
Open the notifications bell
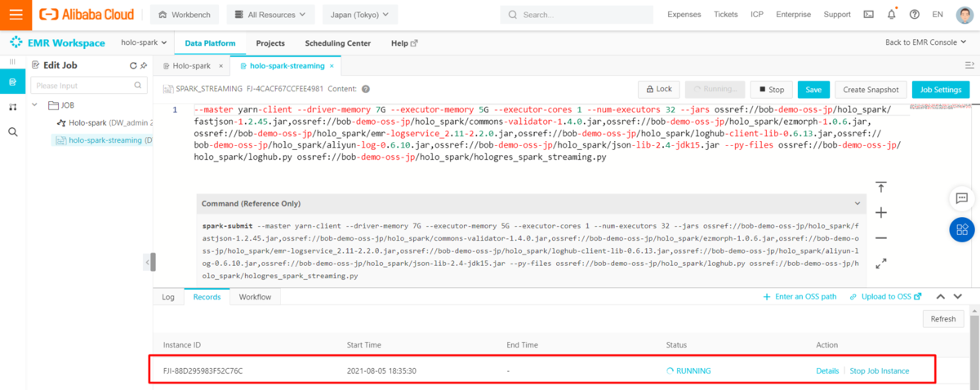coord(891,15)
